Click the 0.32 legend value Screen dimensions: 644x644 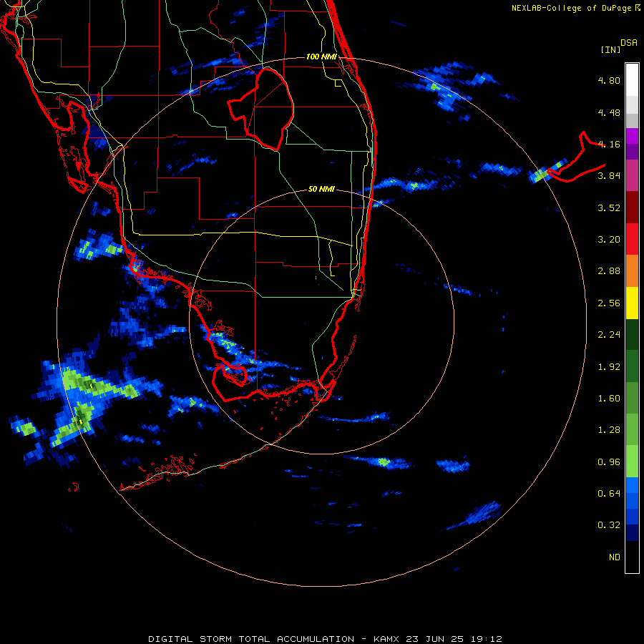[x=609, y=525]
